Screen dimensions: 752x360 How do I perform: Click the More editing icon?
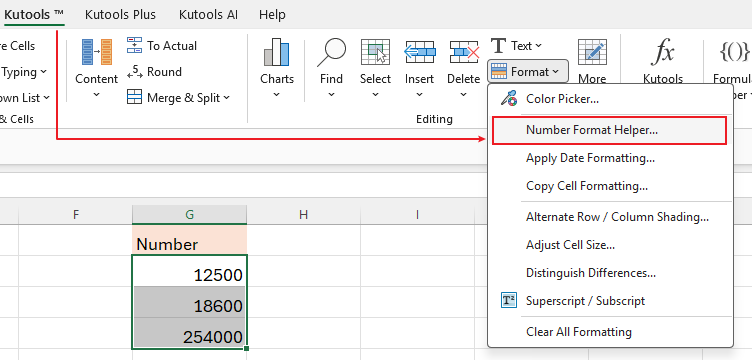click(x=592, y=52)
